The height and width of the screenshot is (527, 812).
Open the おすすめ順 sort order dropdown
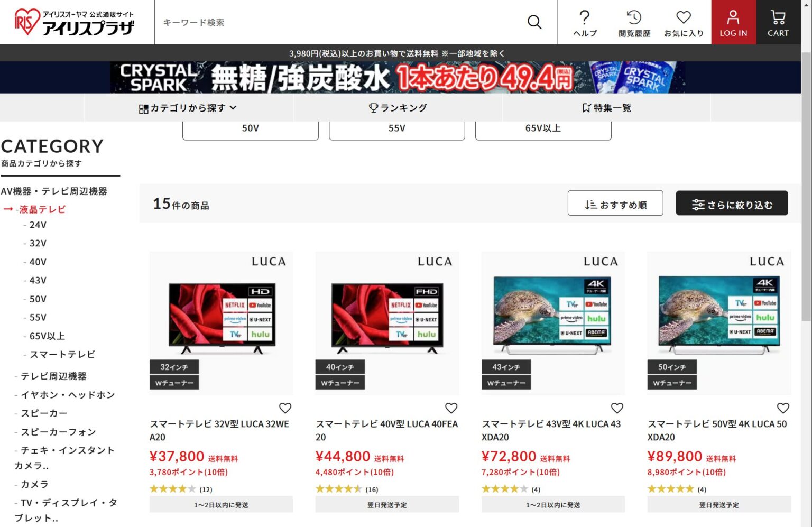[615, 203]
